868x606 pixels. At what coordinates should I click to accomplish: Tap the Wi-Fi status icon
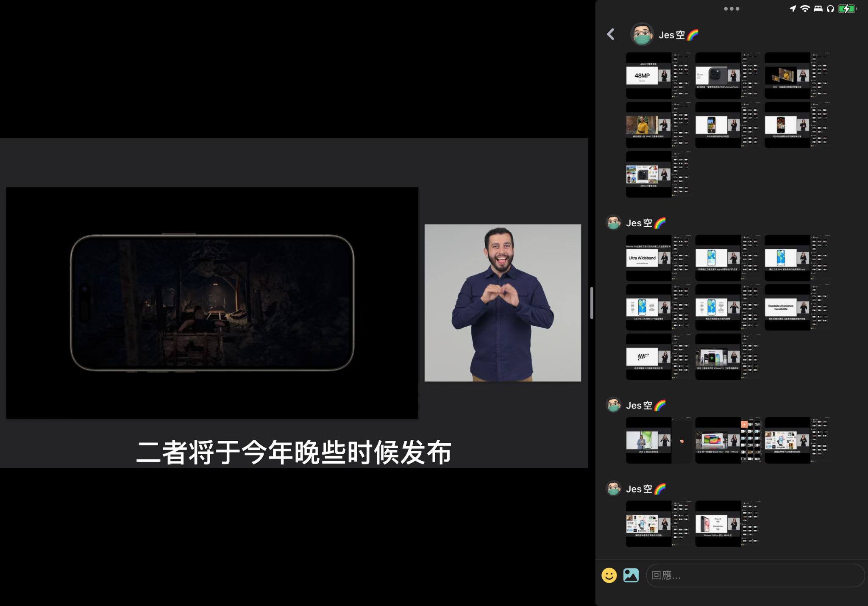[x=805, y=8]
